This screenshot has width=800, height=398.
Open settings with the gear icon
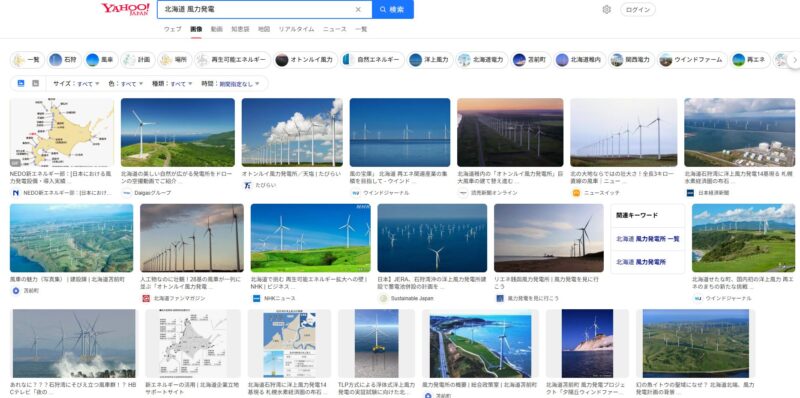click(x=607, y=9)
